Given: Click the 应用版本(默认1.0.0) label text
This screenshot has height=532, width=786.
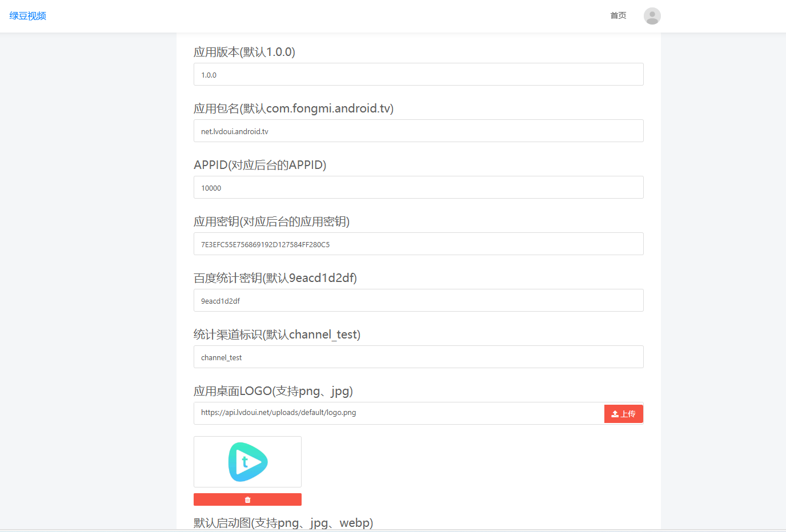Looking at the screenshot, I should (244, 52).
